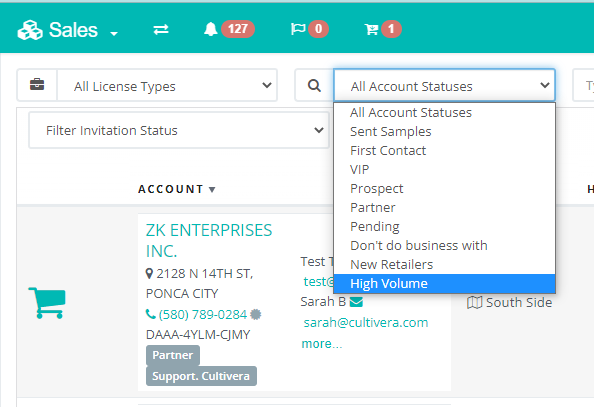Sort by the ACCOUNT column header
The image size is (594, 407).
[177, 189]
